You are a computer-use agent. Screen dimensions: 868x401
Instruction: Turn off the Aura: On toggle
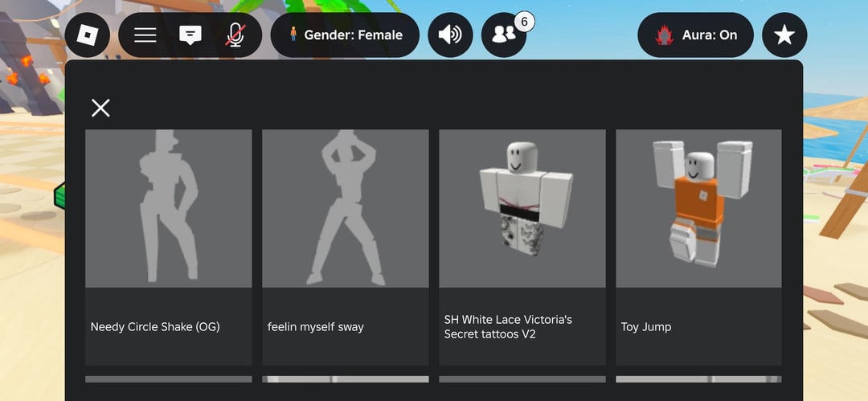tap(696, 35)
